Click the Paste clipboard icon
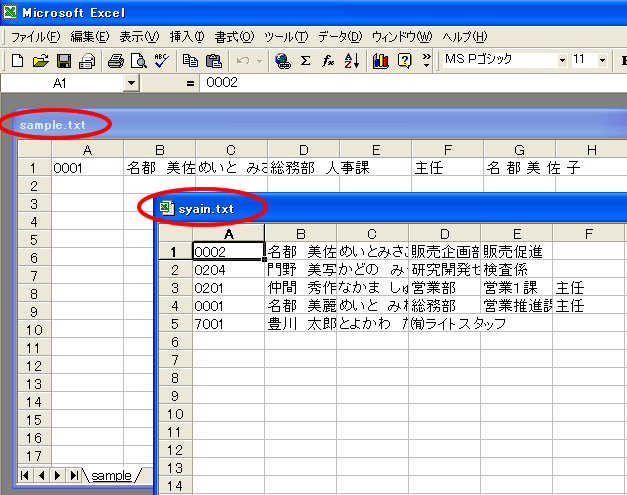 214,61
